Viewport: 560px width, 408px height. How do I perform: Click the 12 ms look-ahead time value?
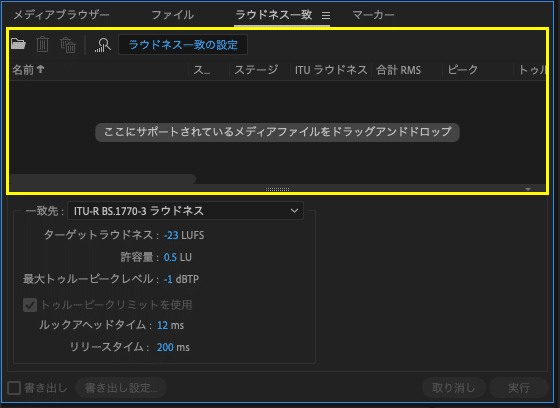click(x=162, y=325)
